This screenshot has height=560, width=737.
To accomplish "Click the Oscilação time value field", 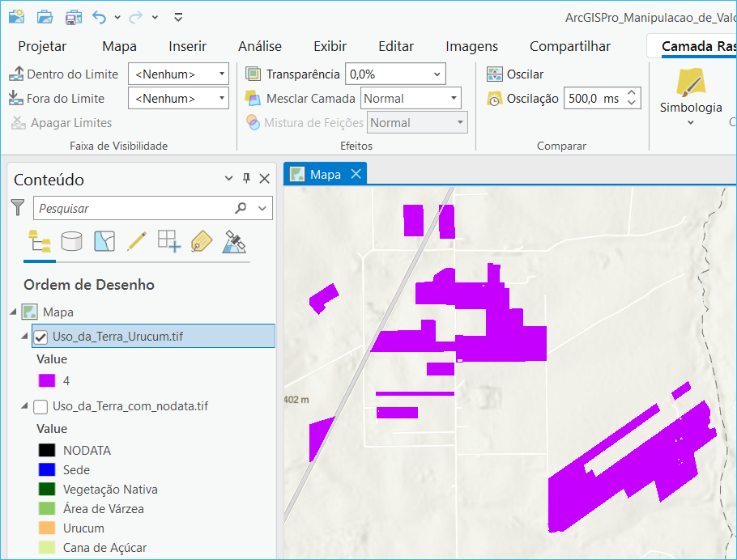I will tap(594, 99).
